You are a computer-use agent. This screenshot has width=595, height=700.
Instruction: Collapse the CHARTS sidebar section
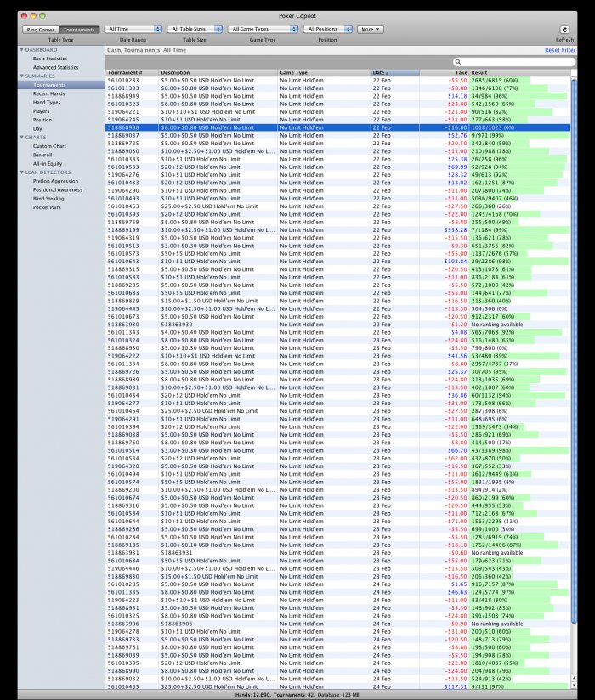[21, 137]
